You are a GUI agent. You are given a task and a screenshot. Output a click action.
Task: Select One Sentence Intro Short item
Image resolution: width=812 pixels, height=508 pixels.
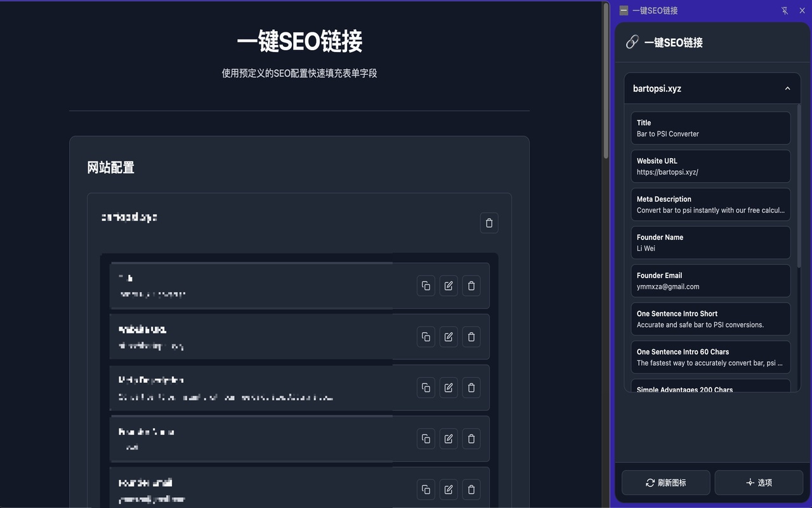[710, 319]
